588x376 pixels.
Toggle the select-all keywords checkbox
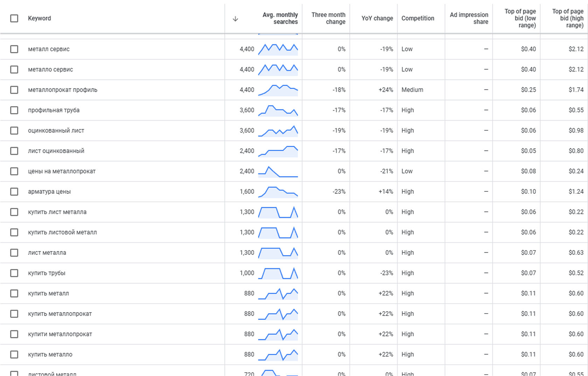click(14, 18)
